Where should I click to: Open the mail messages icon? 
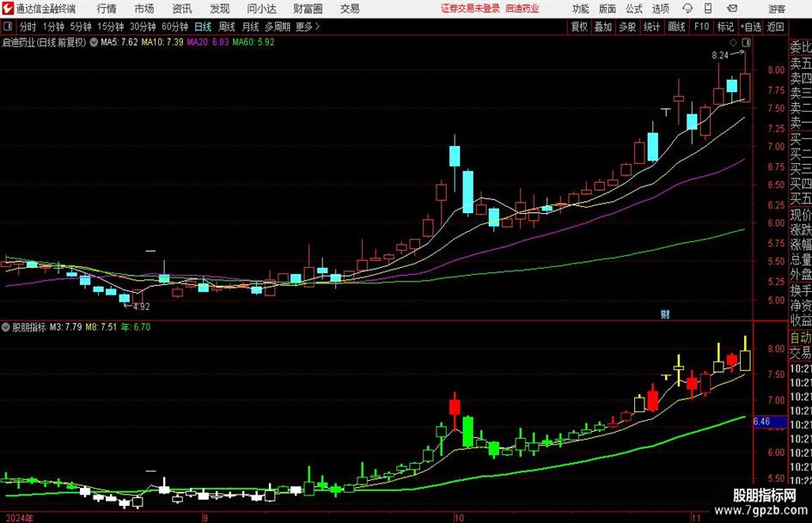point(732,9)
